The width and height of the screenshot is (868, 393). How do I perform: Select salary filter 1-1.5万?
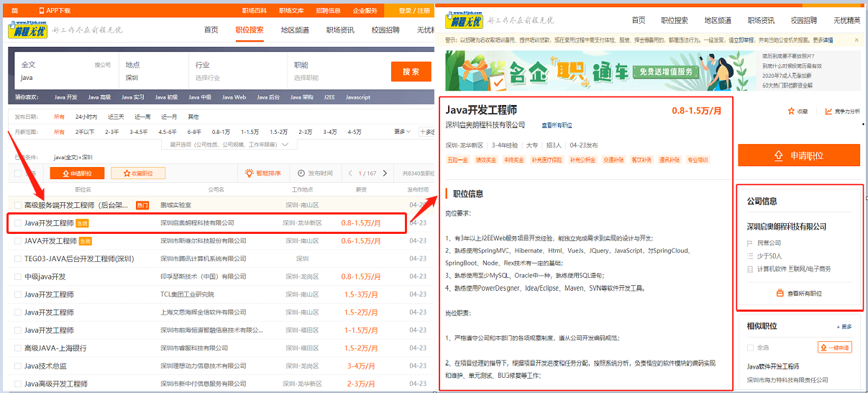(250, 132)
